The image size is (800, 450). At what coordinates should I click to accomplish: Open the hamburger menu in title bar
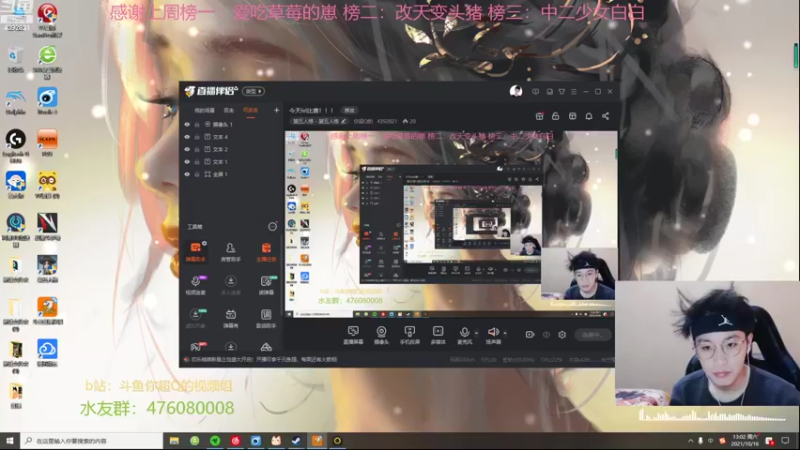pyautogui.click(x=574, y=92)
